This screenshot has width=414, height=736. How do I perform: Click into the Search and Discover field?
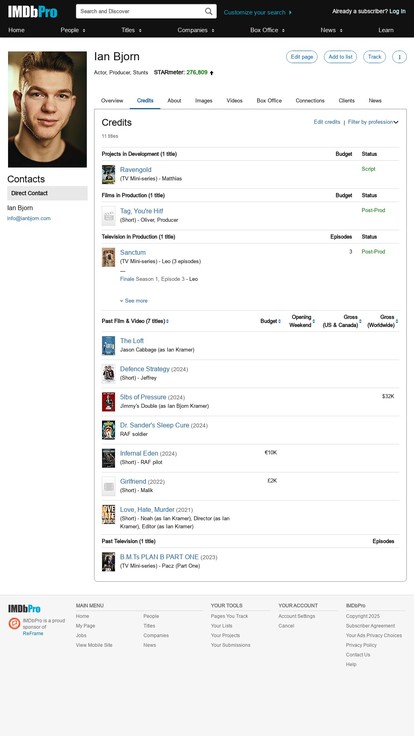[140, 11]
